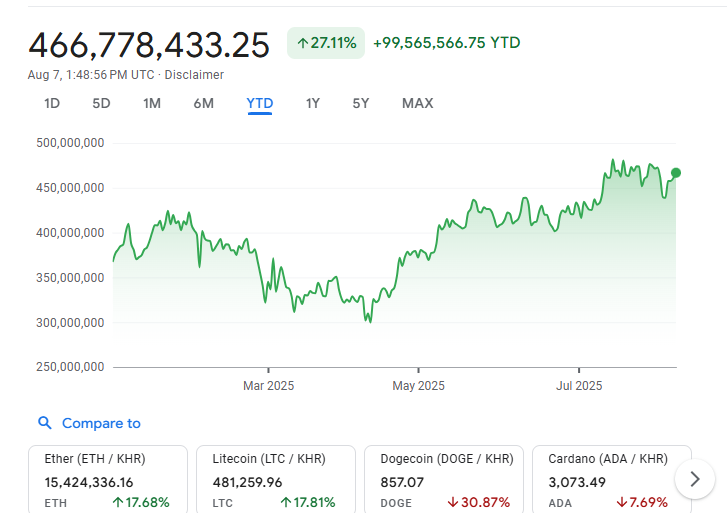
Task: Switch chart to 1M range
Action: click(x=152, y=103)
